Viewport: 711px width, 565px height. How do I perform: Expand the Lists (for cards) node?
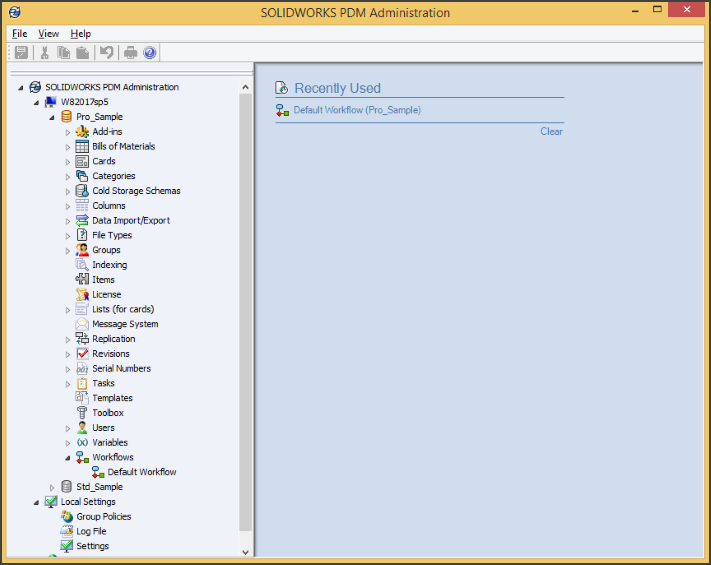[68, 310]
